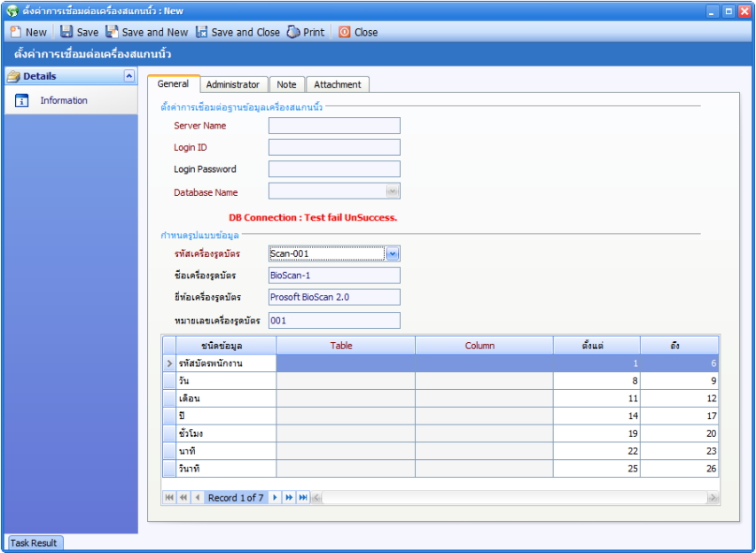Click the Information sidebar item label

(x=64, y=100)
